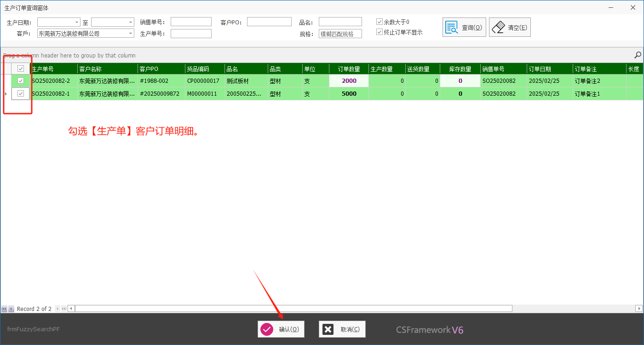Select the order quantity 2000 cell
Screen dimensions: 644x345
(349, 81)
